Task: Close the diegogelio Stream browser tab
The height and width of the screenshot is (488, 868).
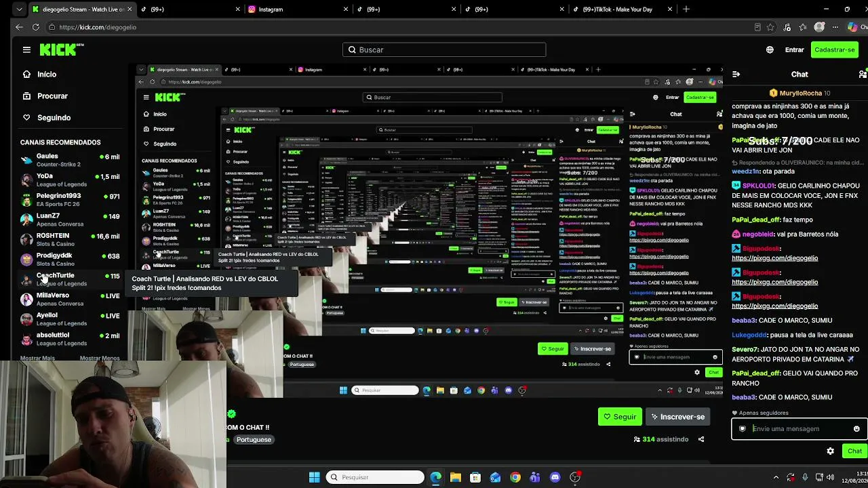Action: (x=130, y=9)
